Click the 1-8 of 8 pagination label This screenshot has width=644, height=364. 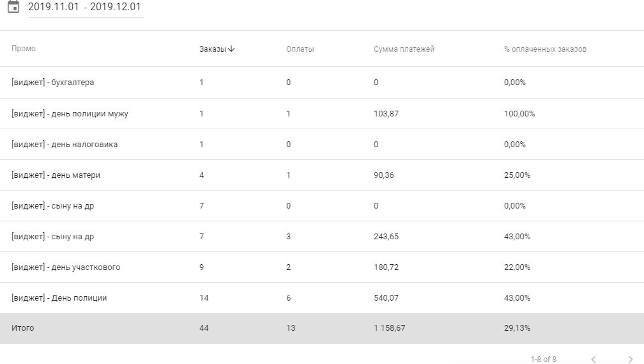tap(543, 360)
